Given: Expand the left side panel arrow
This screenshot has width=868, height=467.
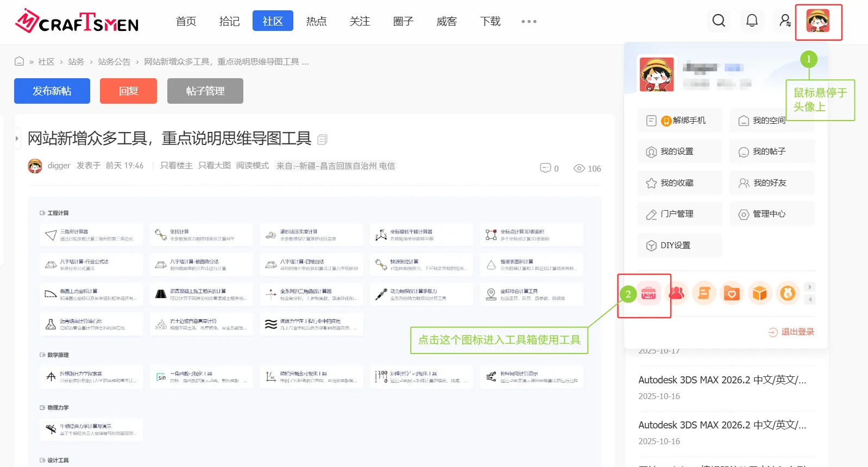Looking at the screenshot, I should point(17,138).
